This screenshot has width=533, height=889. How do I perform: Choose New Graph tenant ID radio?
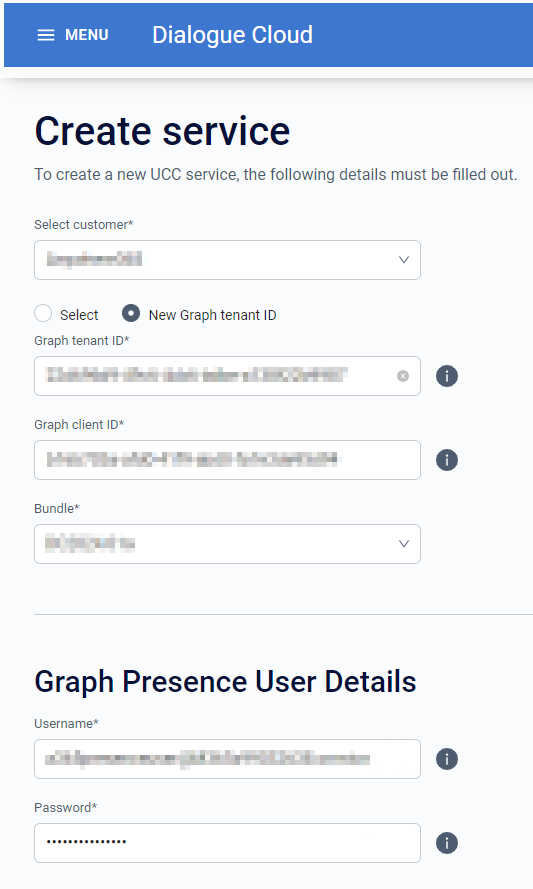point(131,313)
